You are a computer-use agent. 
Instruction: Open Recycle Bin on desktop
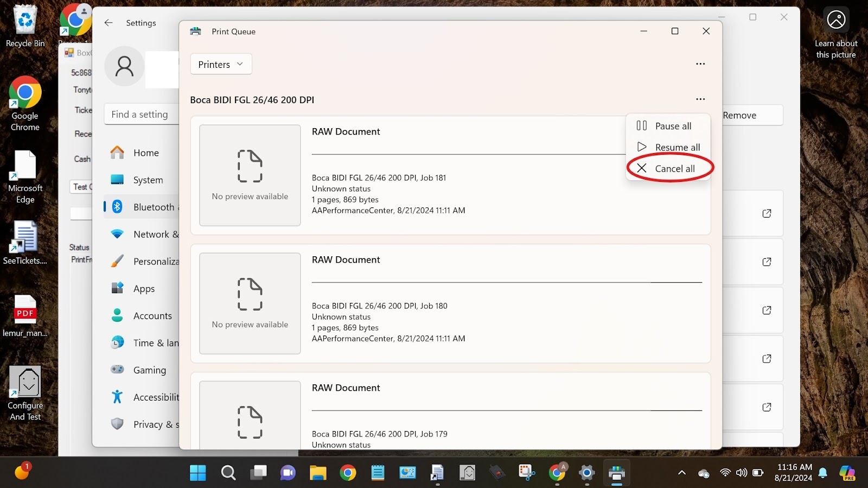point(25,26)
